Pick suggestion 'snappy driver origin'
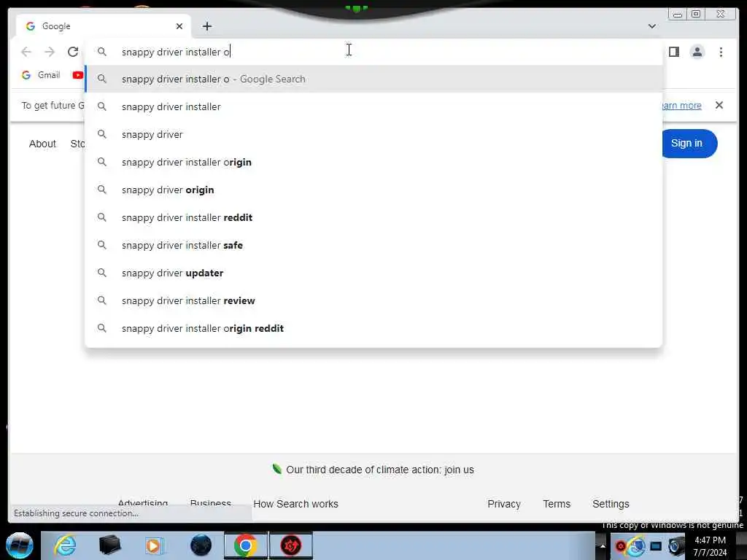The width and height of the screenshot is (747, 560). coord(373,190)
